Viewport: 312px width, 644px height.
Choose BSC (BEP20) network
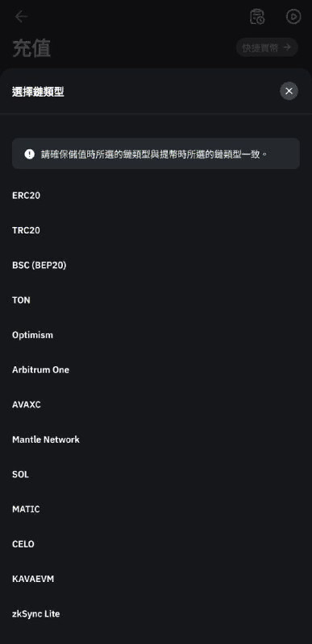coord(156,266)
